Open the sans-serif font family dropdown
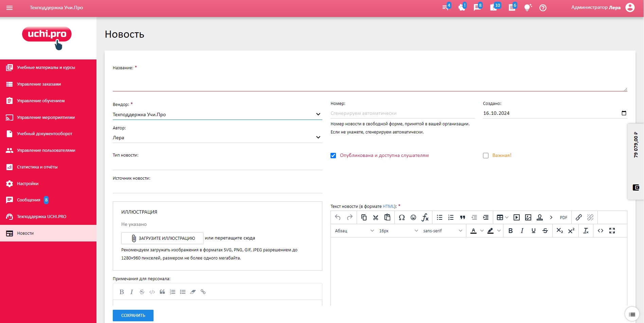The image size is (644, 323). coord(443,231)
